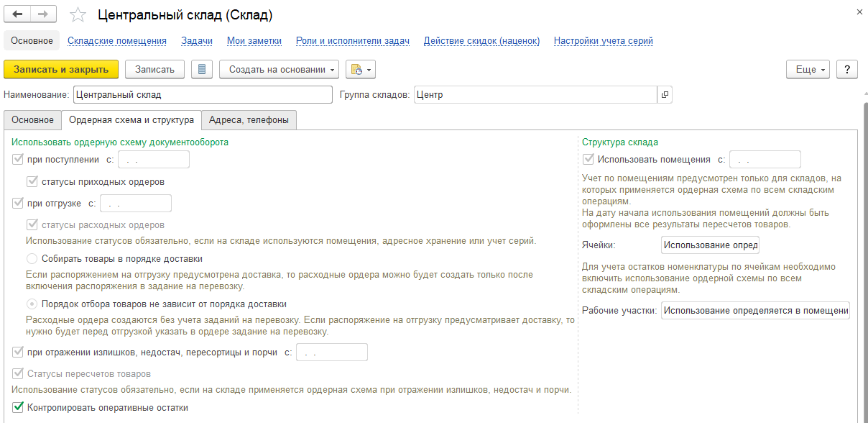Open the Рабочие участки selection field
Screen dimensions: 868x423
(755, 311)
